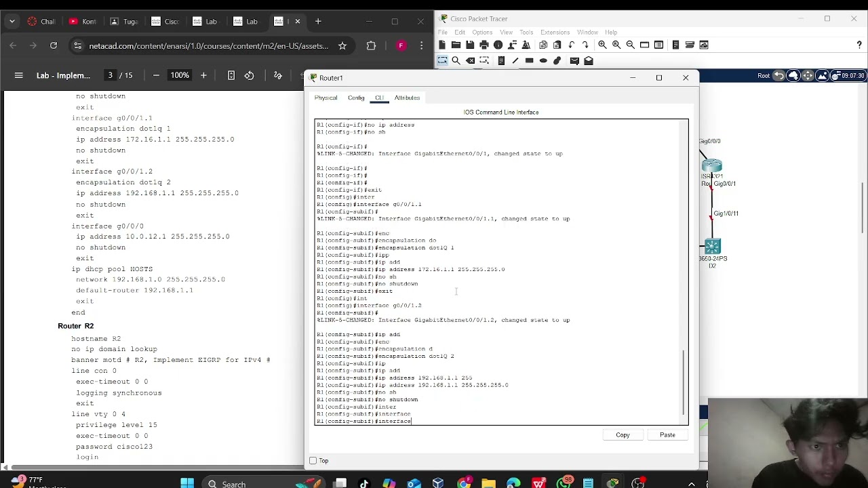
Task: Click the Print icon in Packet Tracer toolbar
Action: click(484, 45)
